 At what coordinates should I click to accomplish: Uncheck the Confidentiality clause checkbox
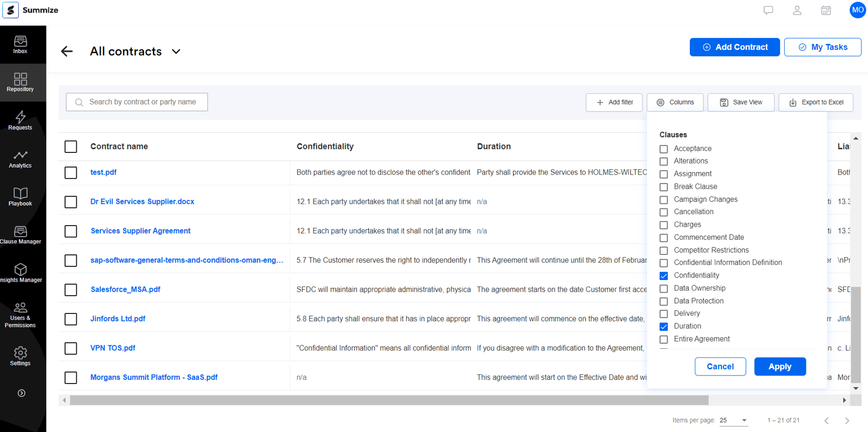pos(664,276)
